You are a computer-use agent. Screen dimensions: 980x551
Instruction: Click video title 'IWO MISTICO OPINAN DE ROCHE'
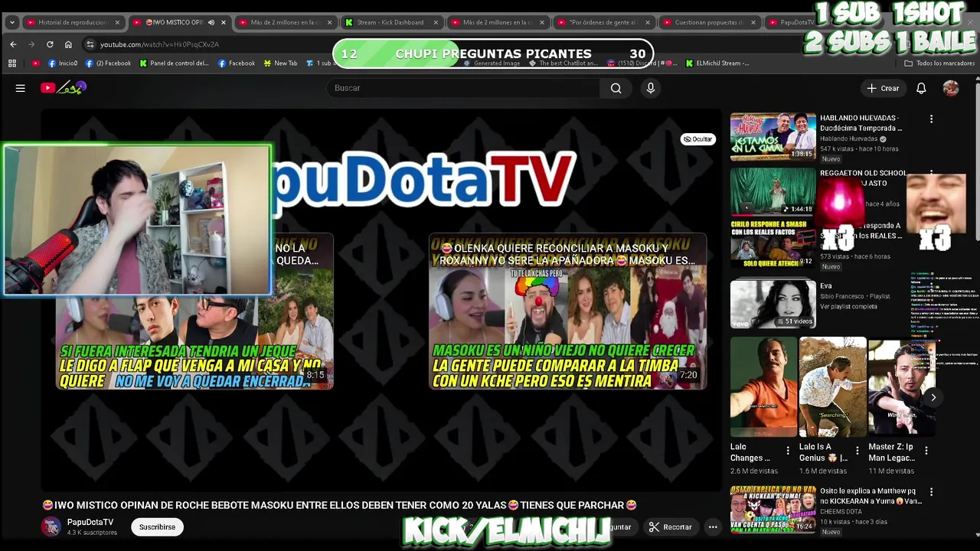(x=339, y=505)
